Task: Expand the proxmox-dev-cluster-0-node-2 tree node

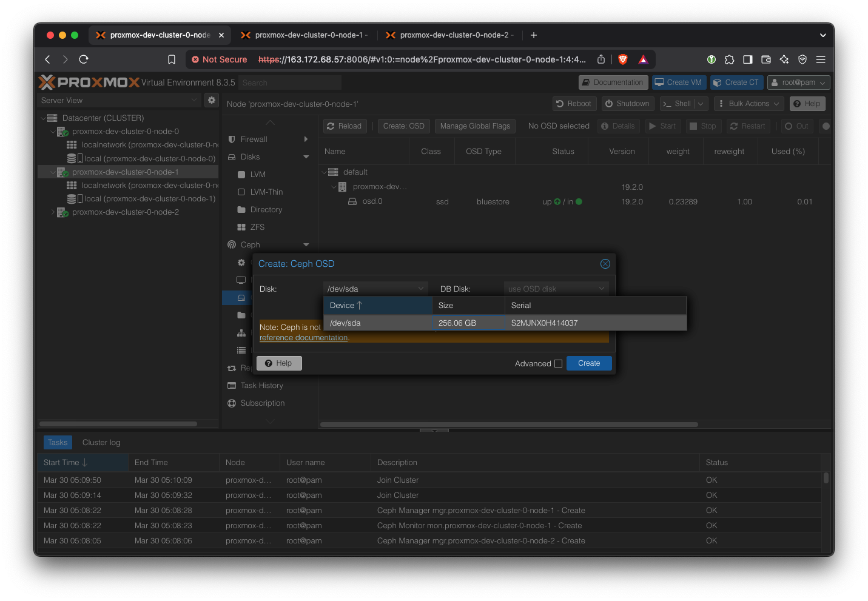Action: (x=53, y=212)
